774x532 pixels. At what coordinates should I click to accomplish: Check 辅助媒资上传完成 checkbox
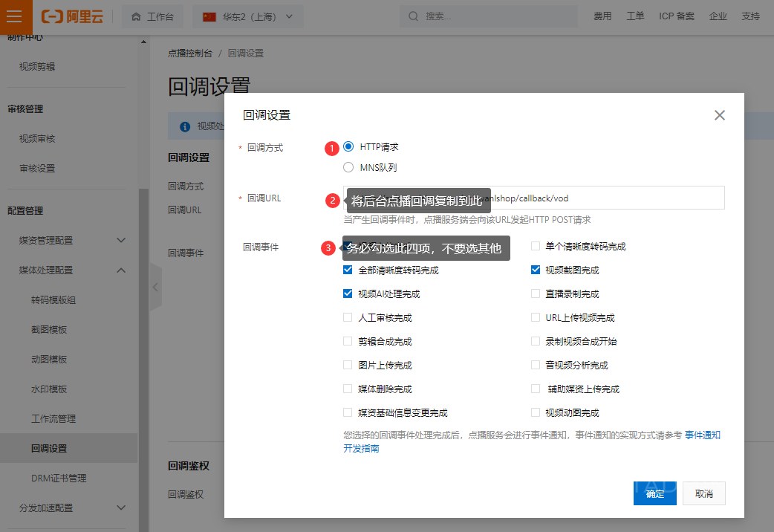pos(535,389)
